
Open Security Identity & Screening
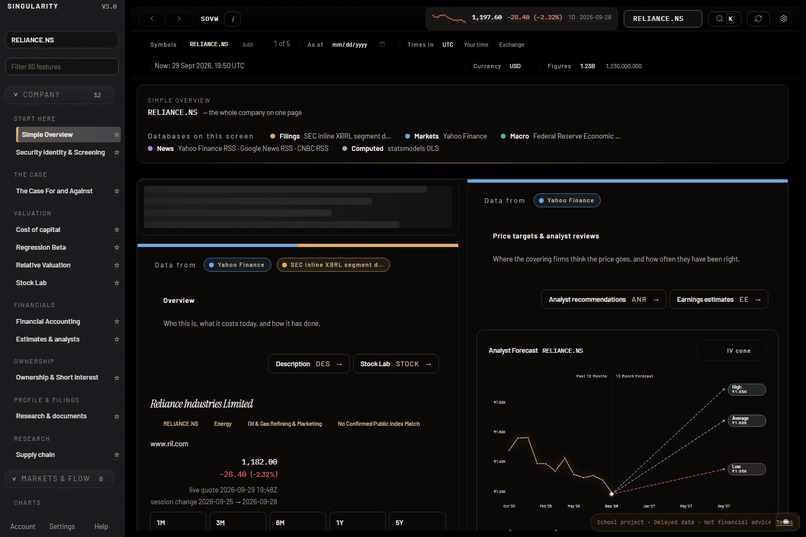click(x=60, y=153)
